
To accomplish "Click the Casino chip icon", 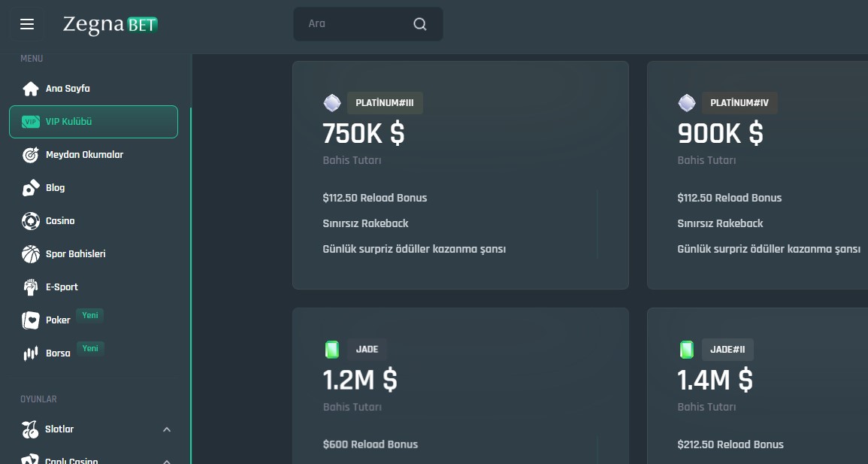I will 31,221.
